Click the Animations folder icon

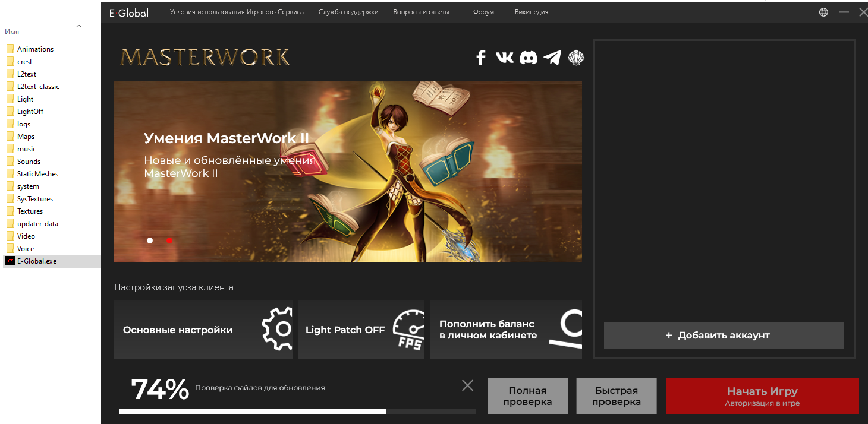pos(10,49)
